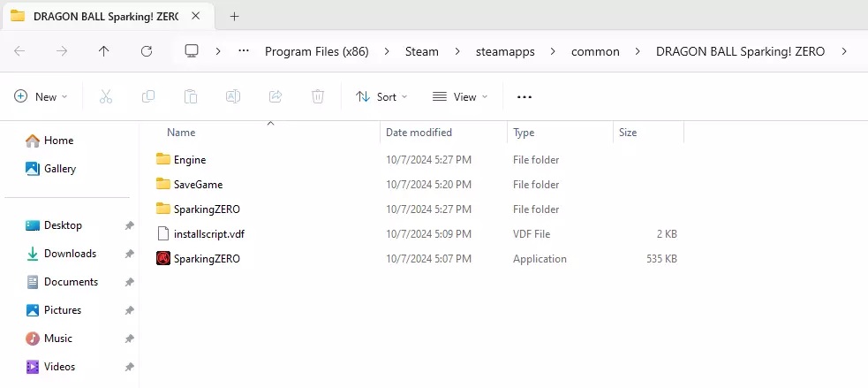868x388 pixels.
Task: Open the Sort dropdown menu
Action: (381, 96)
